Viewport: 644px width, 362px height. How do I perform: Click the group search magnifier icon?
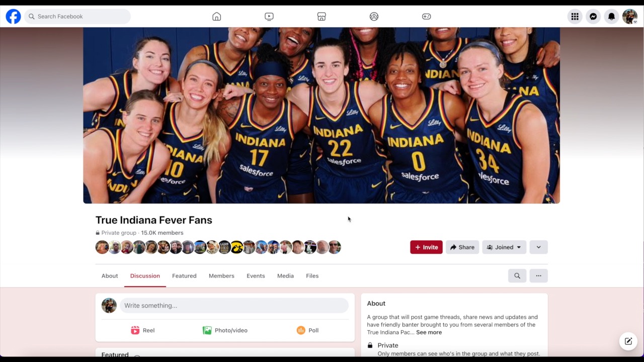coord(517,276)
